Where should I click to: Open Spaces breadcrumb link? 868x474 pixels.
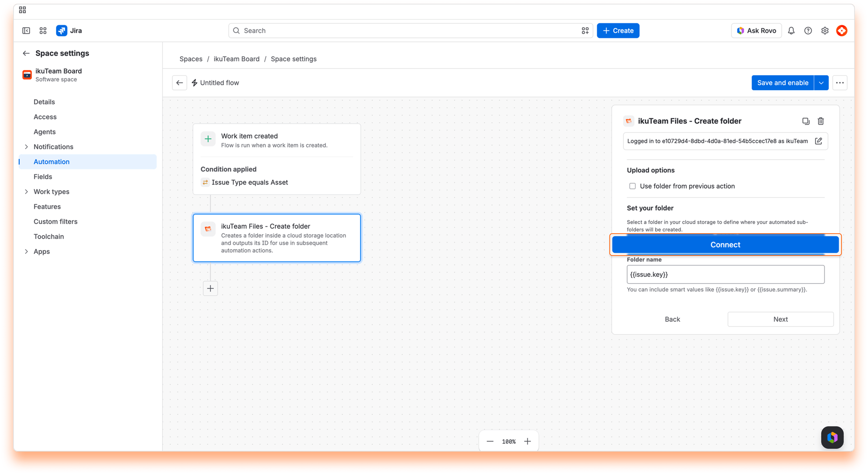[191, 59]
